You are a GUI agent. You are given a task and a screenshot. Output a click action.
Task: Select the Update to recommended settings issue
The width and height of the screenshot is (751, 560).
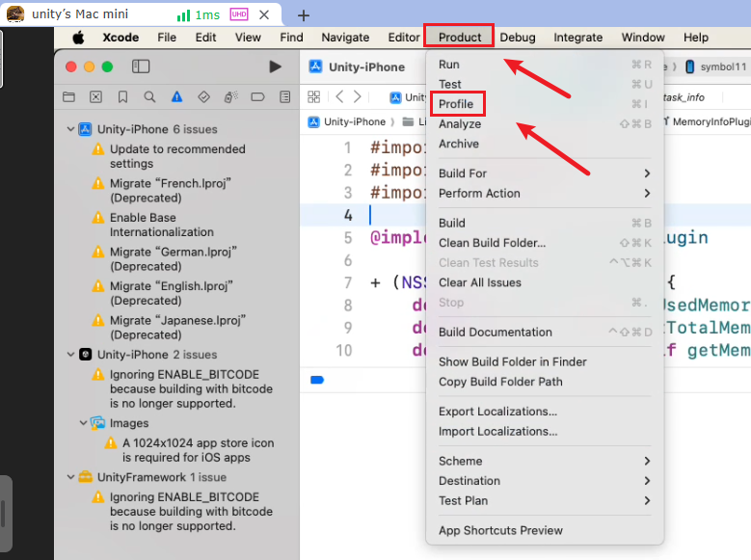point(177,156)
